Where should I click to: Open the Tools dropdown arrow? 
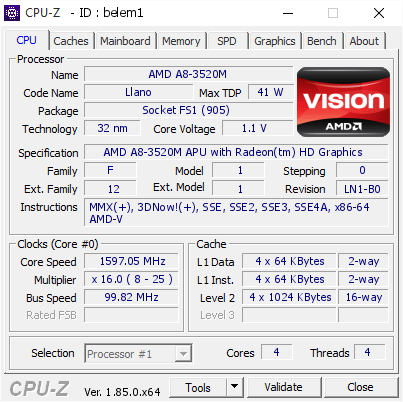coord(235,387)
